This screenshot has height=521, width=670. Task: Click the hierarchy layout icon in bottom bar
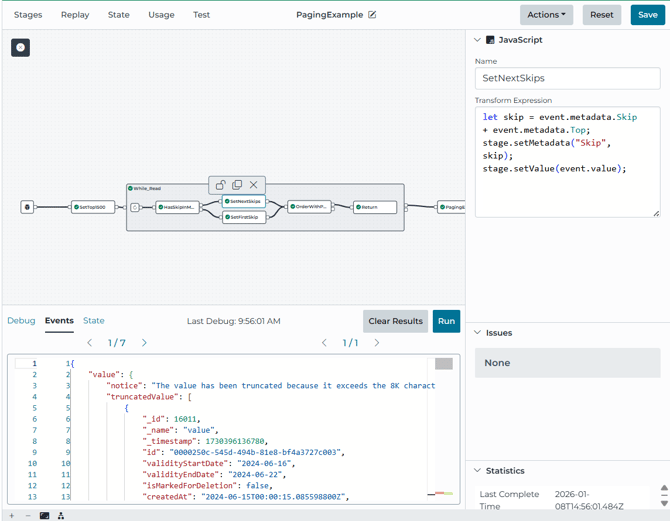pos(61,516)
